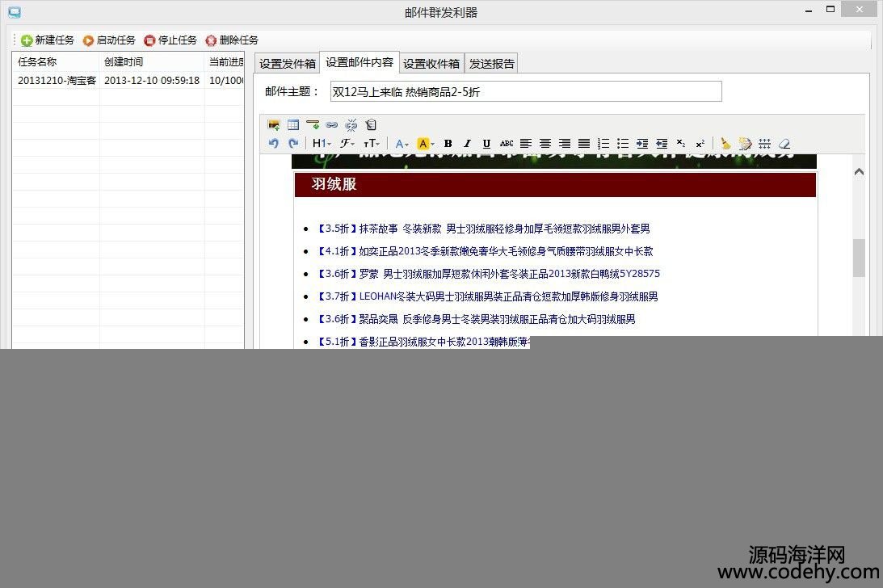Select the task row 20131210-淘宝客
The width and height of the screenshot is (883, 588).
128,81
